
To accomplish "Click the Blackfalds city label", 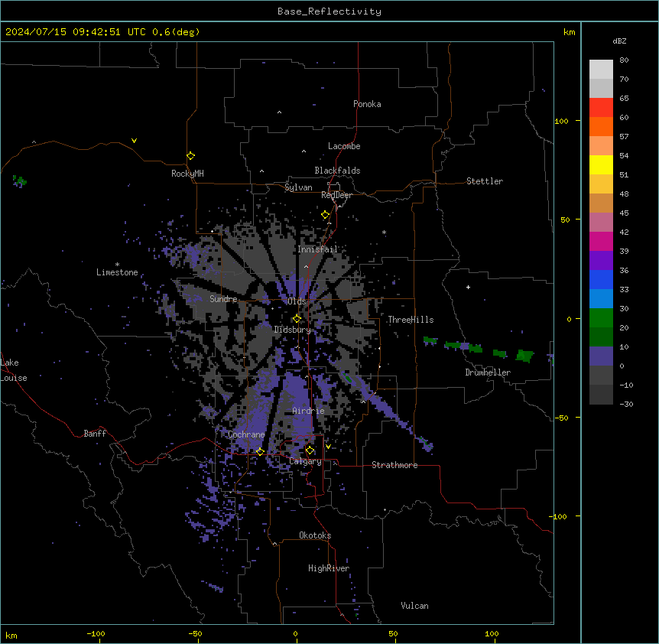I will (x=337, y=171).
